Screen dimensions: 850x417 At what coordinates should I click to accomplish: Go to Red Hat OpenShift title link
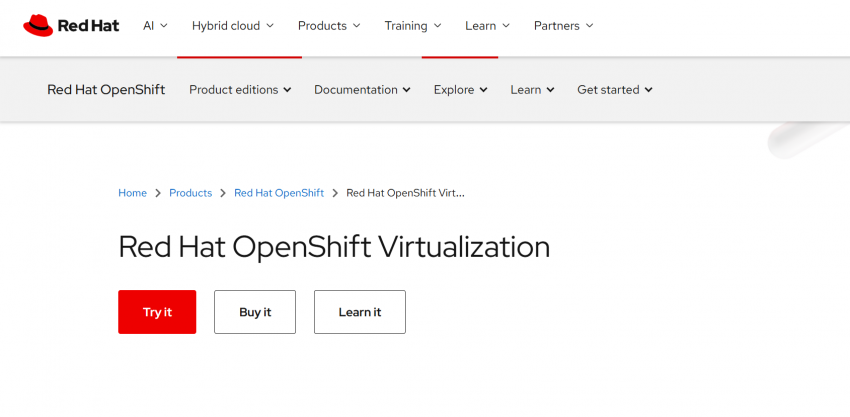(106, 89)
